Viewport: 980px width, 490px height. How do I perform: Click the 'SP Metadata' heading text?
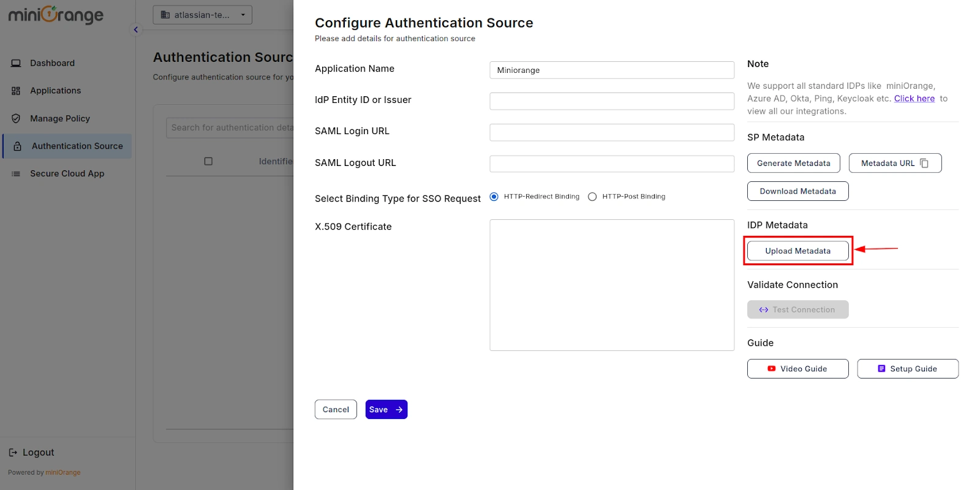pos(775,137)
